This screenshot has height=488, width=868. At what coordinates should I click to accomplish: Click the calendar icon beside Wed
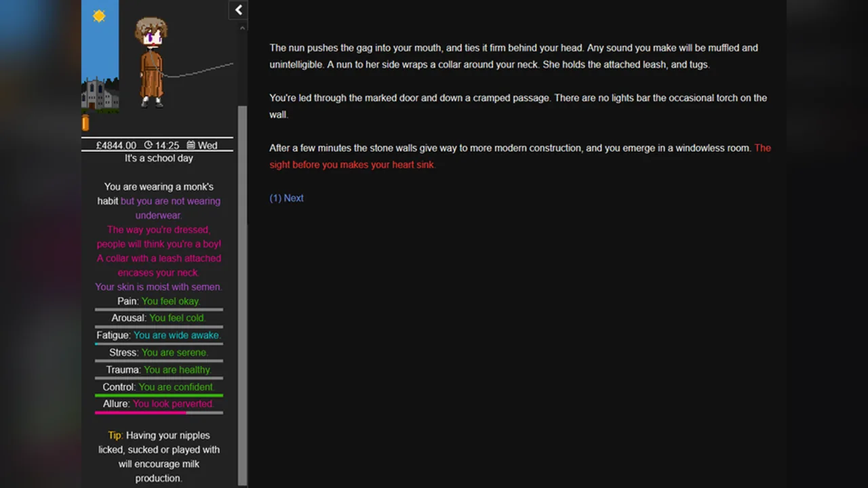coord(191,145)
